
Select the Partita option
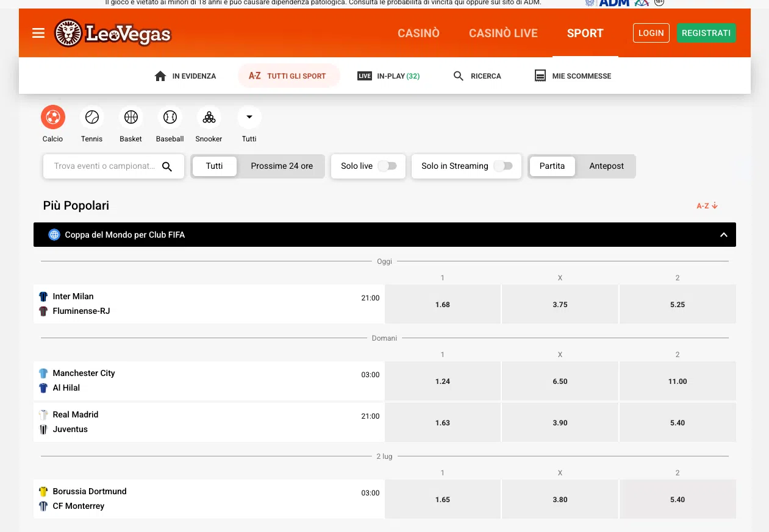pyautogui.click(x=553, y=166)
